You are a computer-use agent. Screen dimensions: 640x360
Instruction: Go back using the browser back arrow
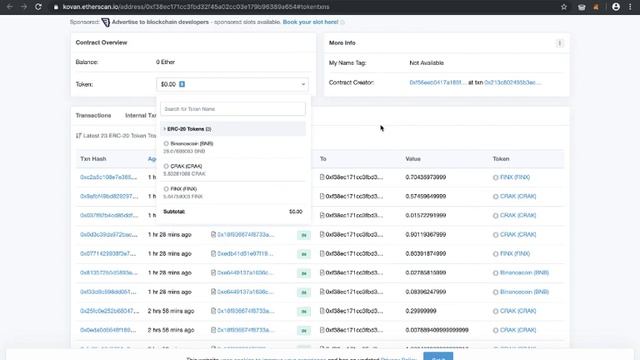pos(9,7)
